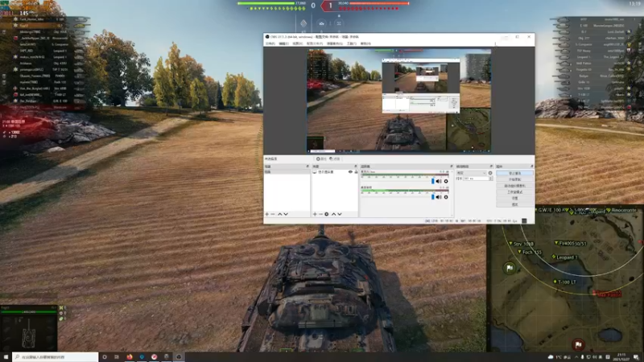Click the transition duration value field
The image size is (644, 362).
[x=476, y=179]
